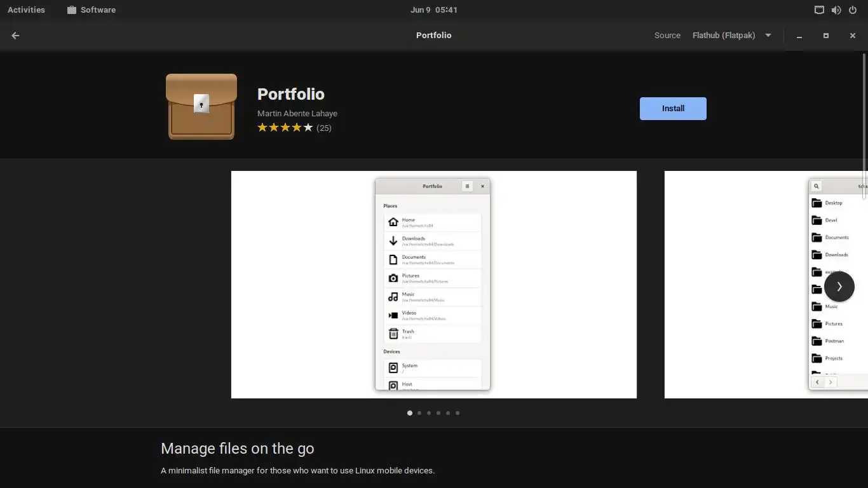Click the volume icon in system tray
Screen dimensions: 868x488
click(836, 10)
